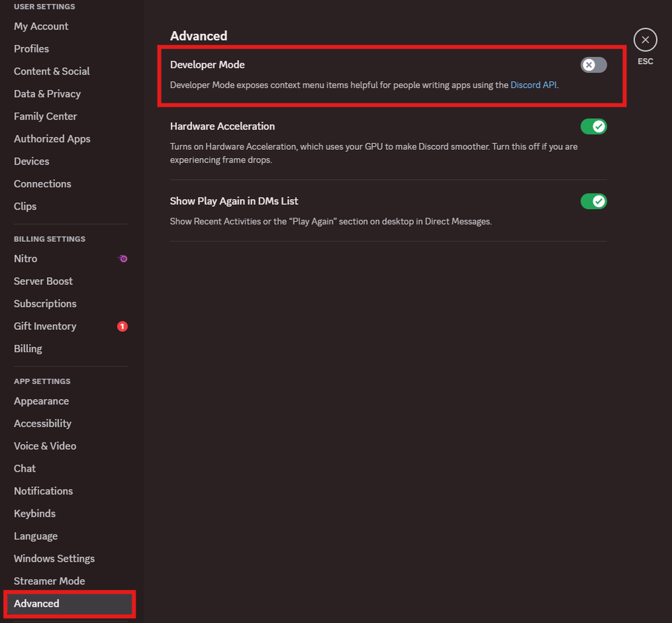
Task: Open the Discord API link
Action: 534,85
